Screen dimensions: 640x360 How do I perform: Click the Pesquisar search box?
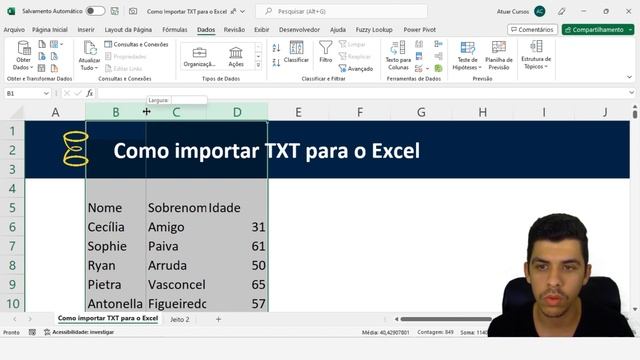[341, 11]
